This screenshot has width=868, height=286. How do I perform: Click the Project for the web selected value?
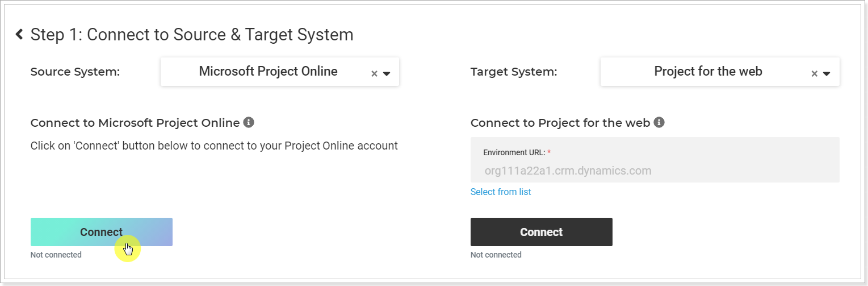tap(708, 72)
